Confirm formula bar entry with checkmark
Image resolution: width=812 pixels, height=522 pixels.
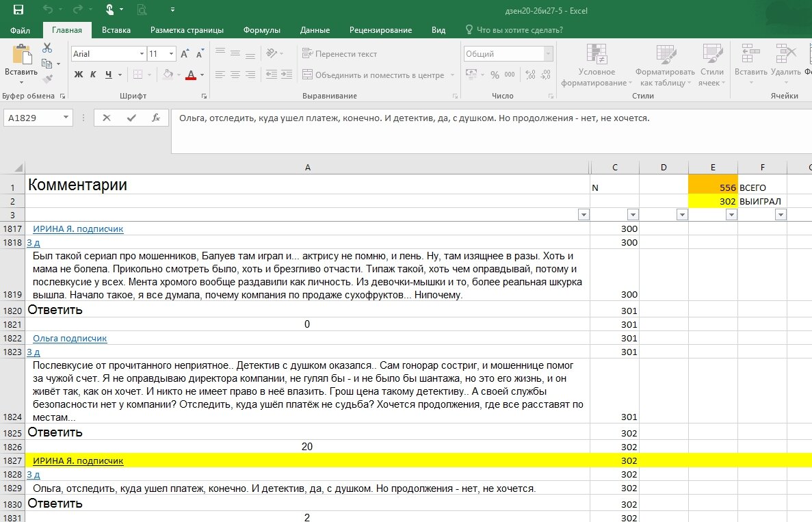click(x=131, y=118)
